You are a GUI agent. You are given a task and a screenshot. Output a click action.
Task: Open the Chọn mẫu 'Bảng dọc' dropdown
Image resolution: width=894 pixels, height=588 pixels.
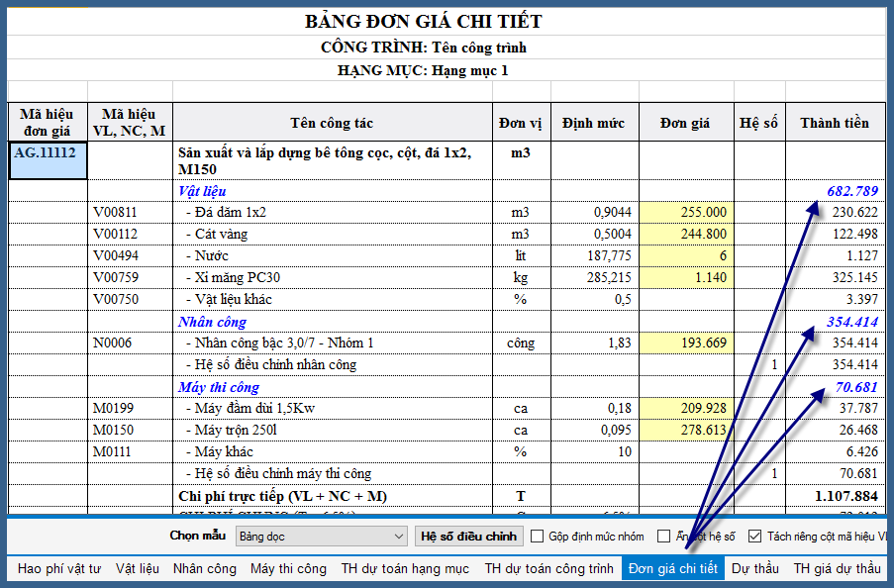pyautogui.click(x=321, y=537)
